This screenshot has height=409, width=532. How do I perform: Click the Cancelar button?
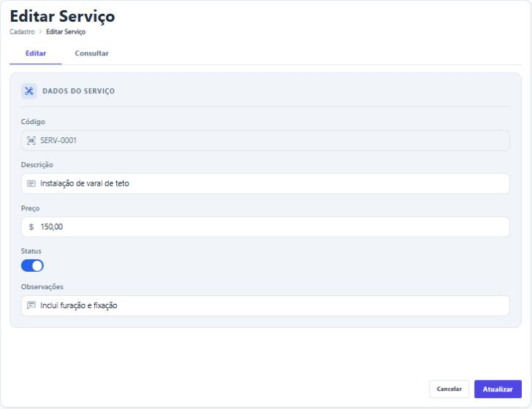click(x=449, y=389)
